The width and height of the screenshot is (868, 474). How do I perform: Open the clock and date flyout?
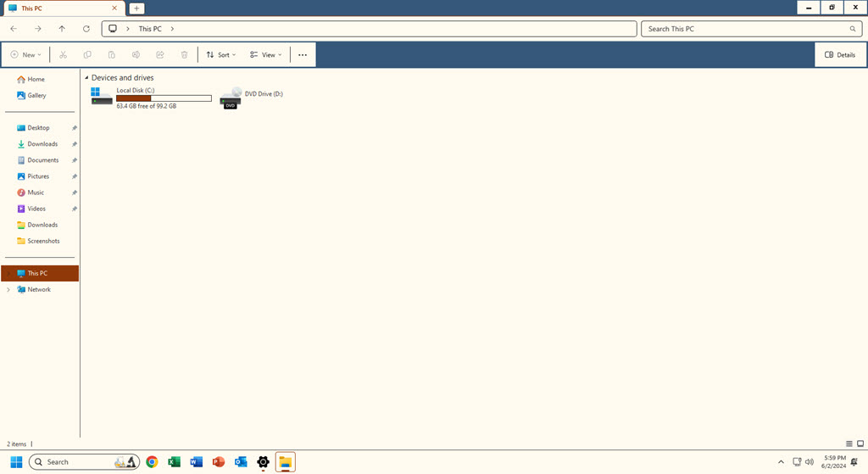tap(834, 462)
